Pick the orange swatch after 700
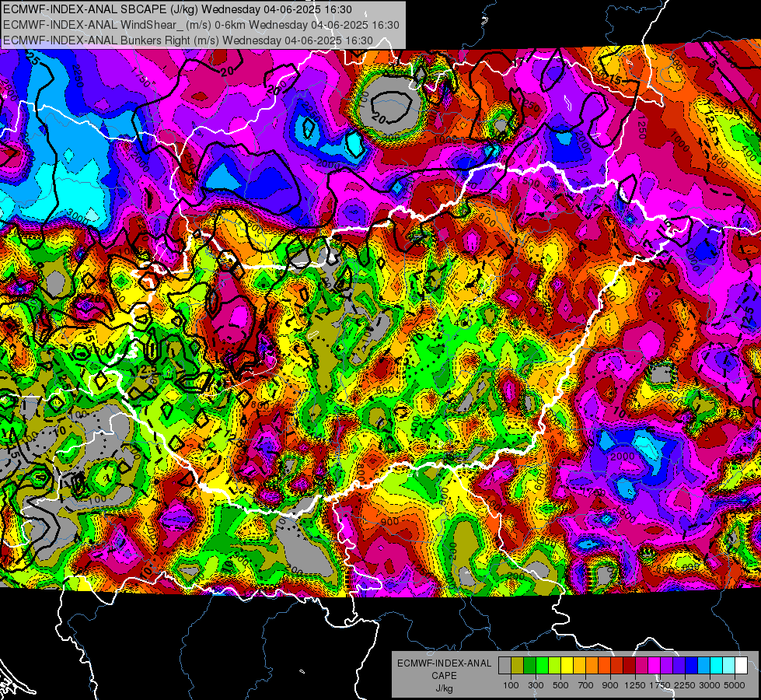The width and height of the screenshot is (761, 700). click(592, 666)
